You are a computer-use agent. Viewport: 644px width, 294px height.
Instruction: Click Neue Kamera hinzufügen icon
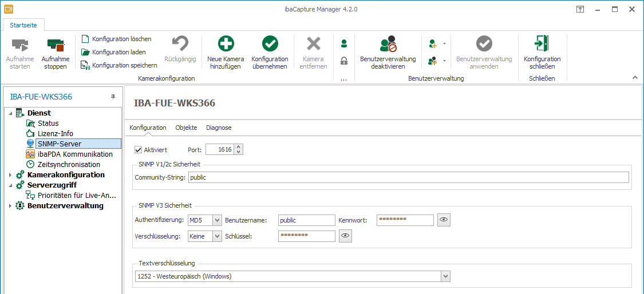(226, 45)
